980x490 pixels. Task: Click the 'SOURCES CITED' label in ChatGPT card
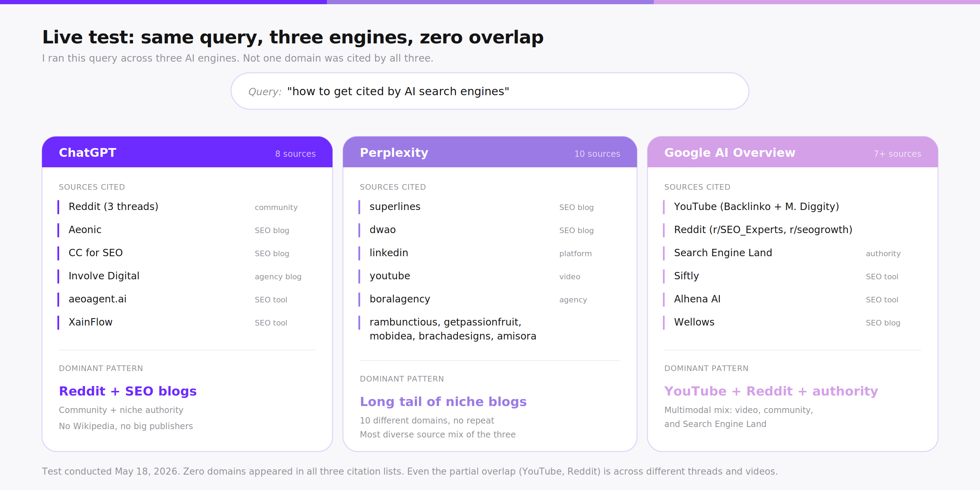coord(92,187)
